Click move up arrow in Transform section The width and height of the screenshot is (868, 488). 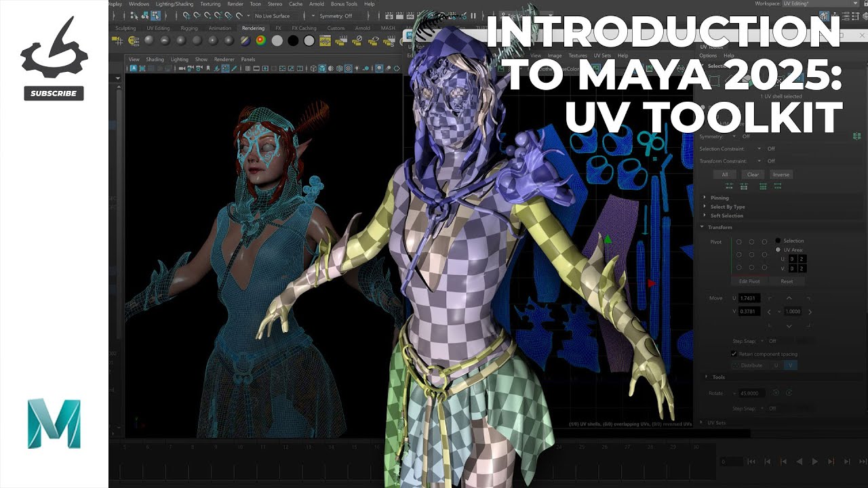click(789, 298)
